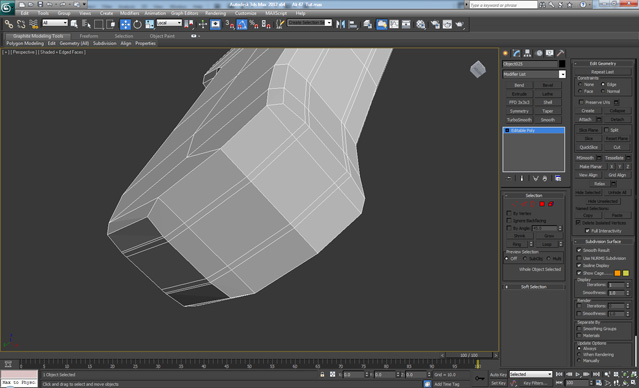Open Render Setup icon
This screenshot has height=388, width=639.
click(435, 24)
